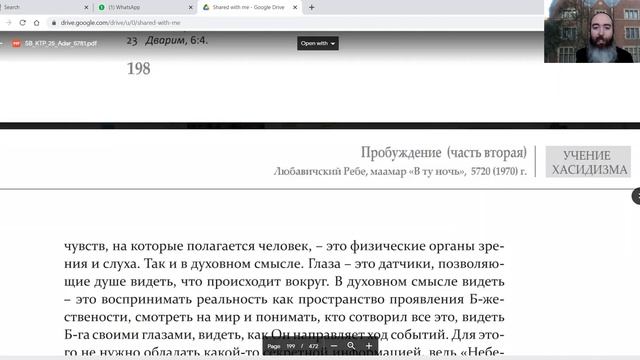Click the 'УЧЕНИЕ ХАСИДИЗМА' header box
This screenshot has width=640, height=360.
(588, 162)
